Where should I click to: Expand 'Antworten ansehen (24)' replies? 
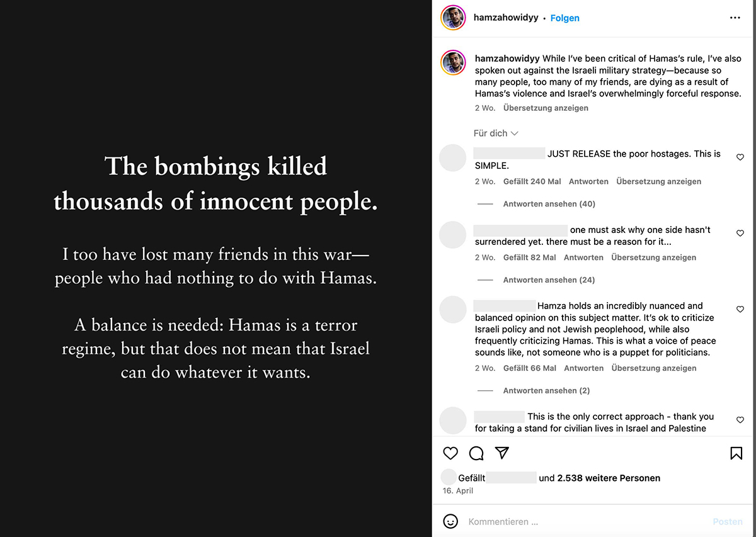pyautogui.click(x=549, y=280)
